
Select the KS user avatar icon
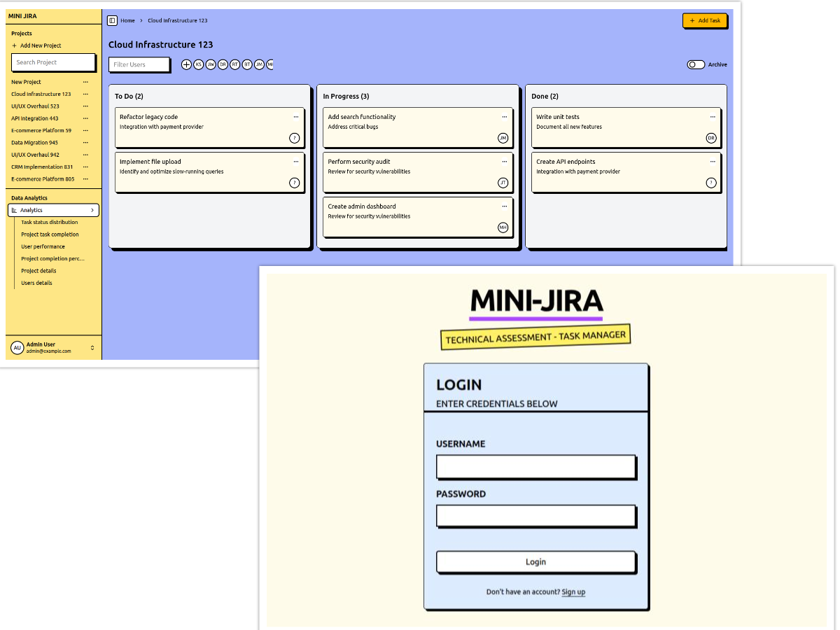click(197, 64)
